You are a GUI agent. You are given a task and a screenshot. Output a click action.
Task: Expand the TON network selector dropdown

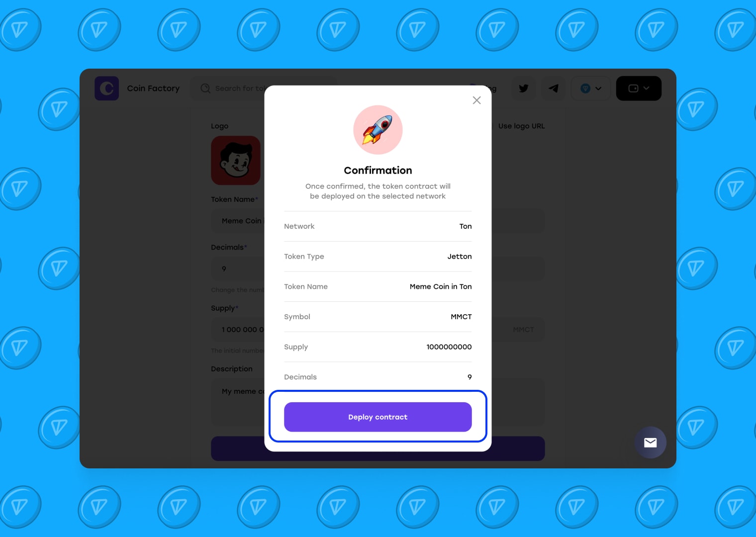(x=591, y=89)
